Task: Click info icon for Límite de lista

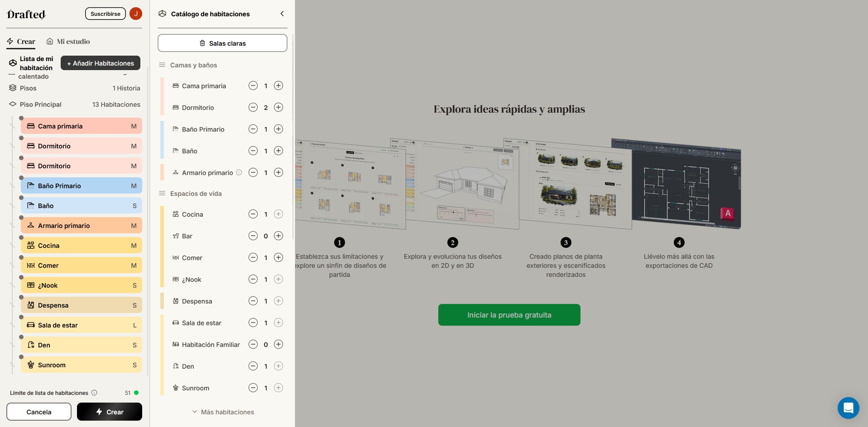Action: tap(94, 393)
